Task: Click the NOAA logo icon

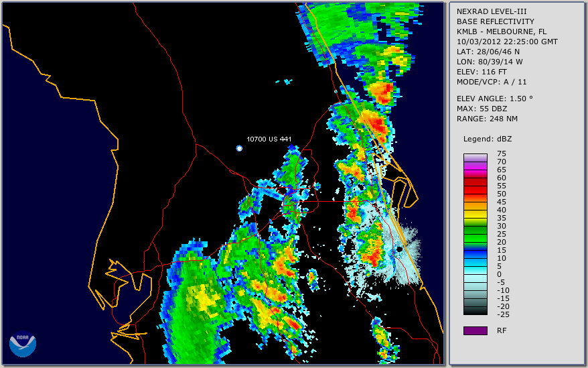Action: 23,344
